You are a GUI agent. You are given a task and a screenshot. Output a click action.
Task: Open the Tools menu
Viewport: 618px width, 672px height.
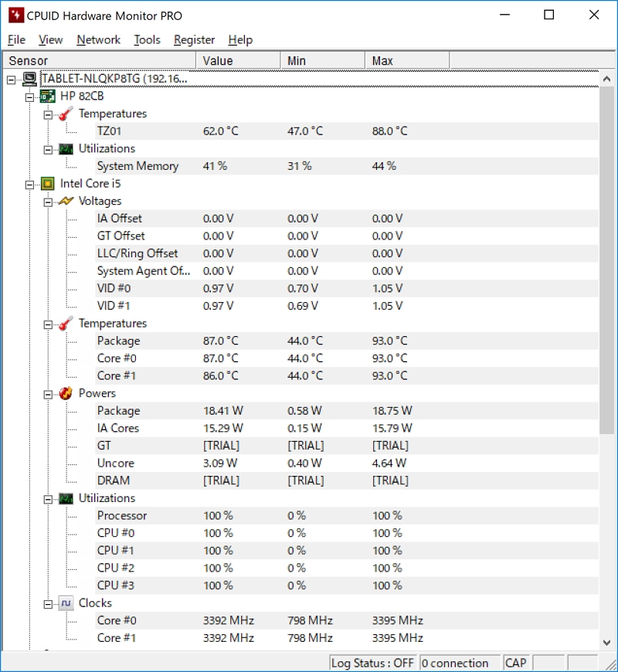(x=147, y=40)
